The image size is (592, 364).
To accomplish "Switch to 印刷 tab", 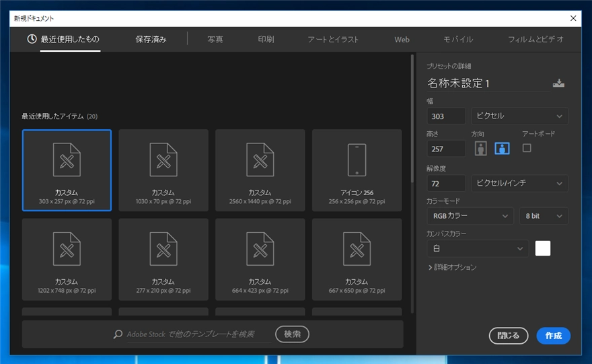I will (x=266, y=39).
